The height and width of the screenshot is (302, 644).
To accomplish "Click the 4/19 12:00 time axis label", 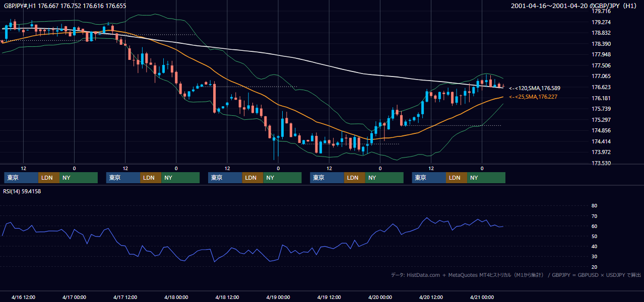I will 329,297.
